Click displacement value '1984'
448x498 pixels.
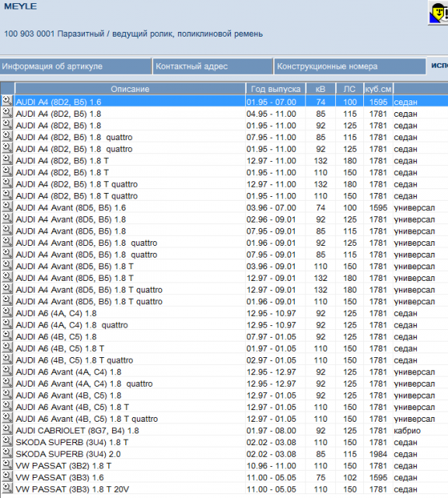coord(378,454)
